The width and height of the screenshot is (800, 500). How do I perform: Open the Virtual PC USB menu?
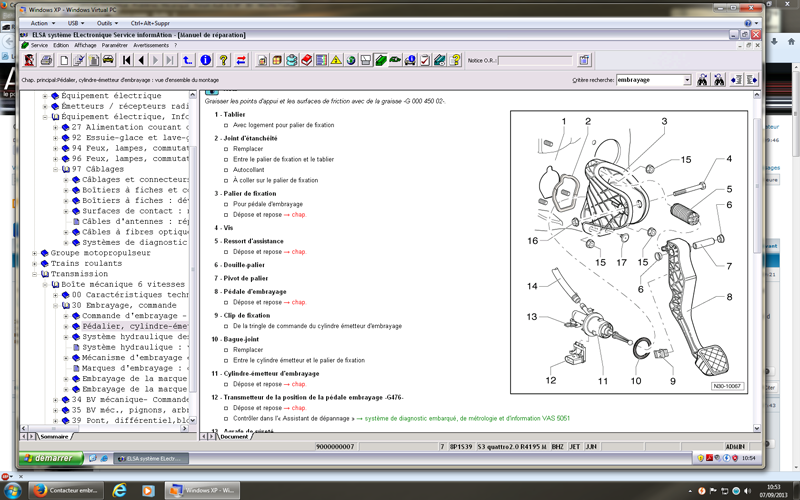pos(76,23)
